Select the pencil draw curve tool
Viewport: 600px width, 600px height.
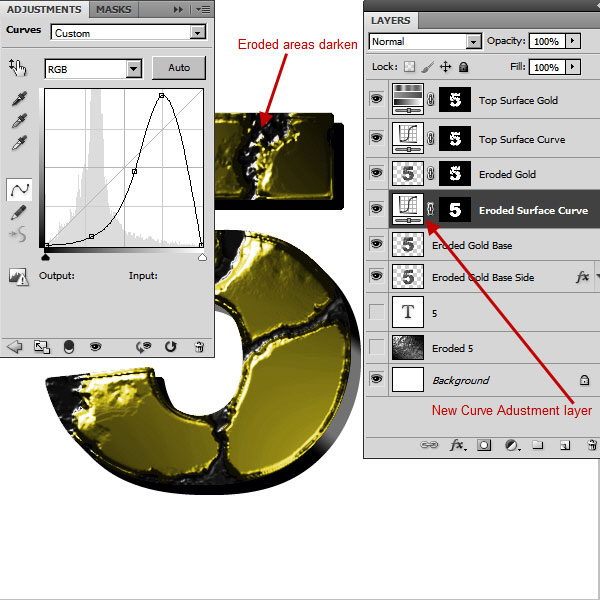coord(18,213)
